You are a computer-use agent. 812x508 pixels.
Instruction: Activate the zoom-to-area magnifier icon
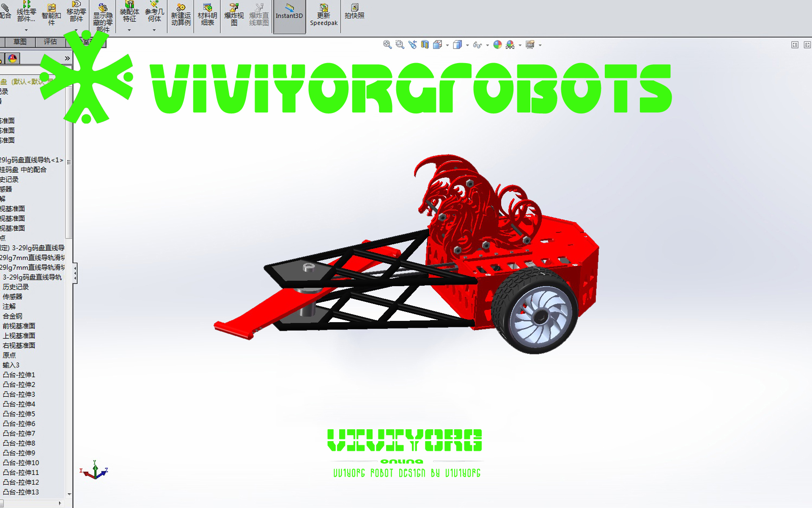(399, 44)
